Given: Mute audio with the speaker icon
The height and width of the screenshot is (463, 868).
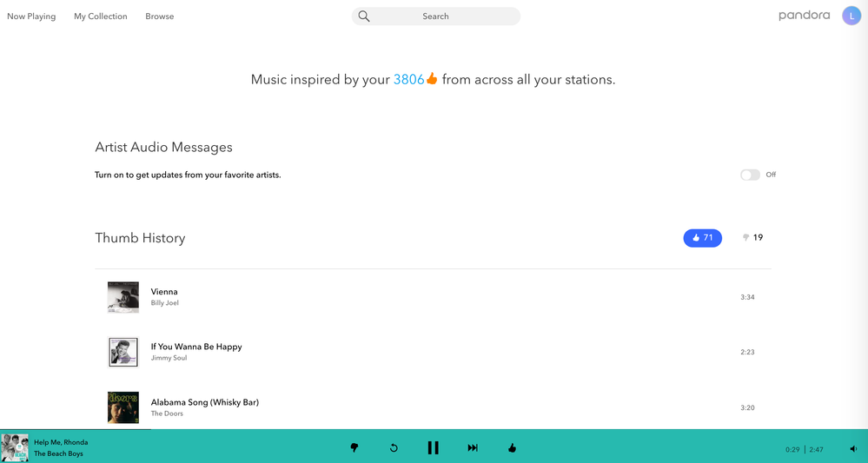Looking at the screenshot, I should 853,449.
